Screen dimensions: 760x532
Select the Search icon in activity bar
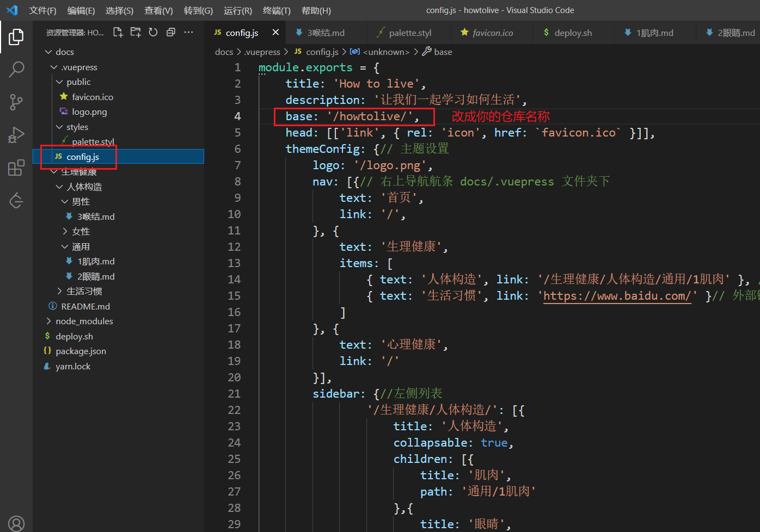(16, 70)
